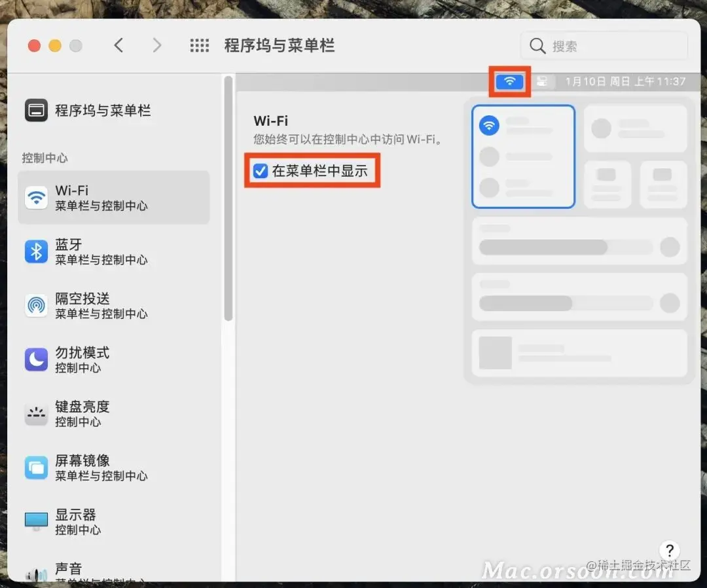Image resolution: width=707 pixels, height=588 pixels.
Task: Click the highlighted Wi-Fi tile in preview
Action: [523, 156]
